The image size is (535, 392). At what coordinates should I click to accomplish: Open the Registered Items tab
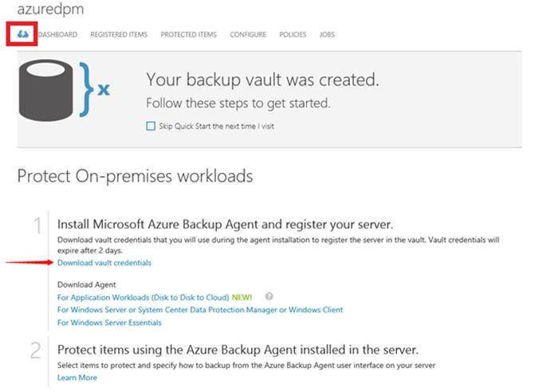[119, 35]
